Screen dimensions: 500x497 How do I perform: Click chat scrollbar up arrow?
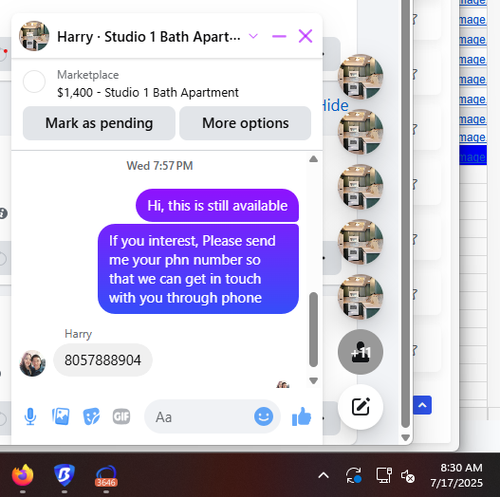(313, 159)
